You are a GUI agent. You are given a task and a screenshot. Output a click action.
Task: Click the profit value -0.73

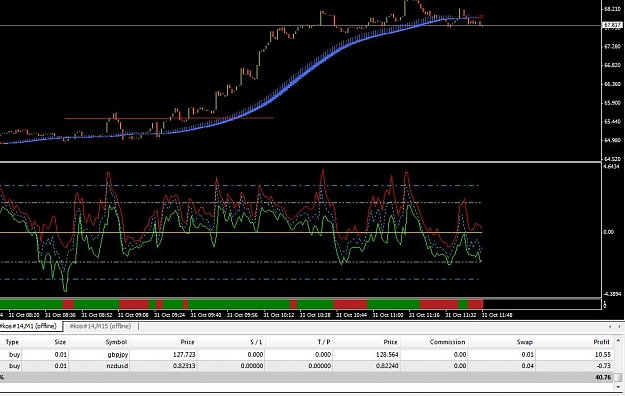point(604,366)
